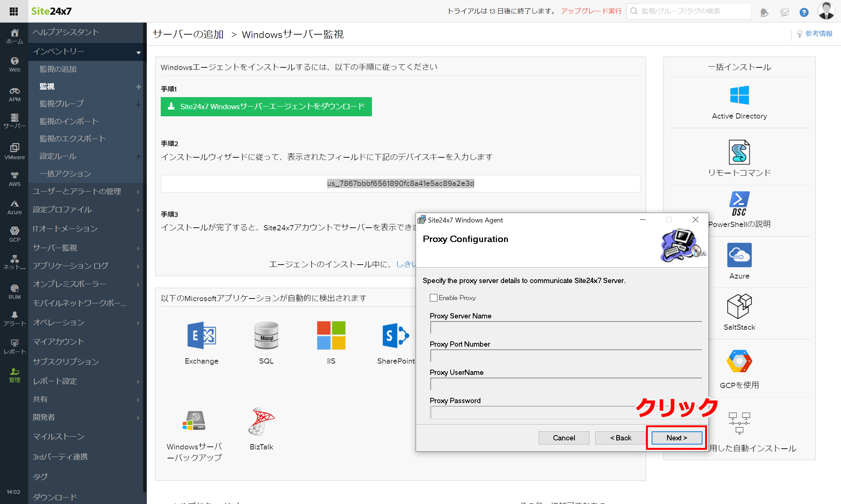Collapse the インベントリー menu section
Image resolution: width=841 pixels, height=504 pixels.
point(139,52)
